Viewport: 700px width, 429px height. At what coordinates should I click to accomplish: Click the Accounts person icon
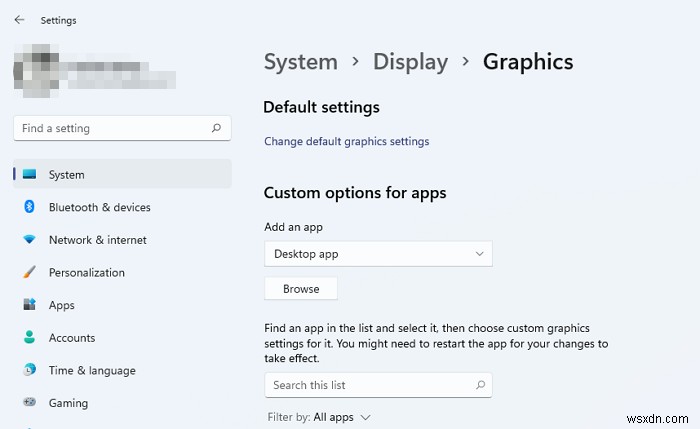pos(29,338)
